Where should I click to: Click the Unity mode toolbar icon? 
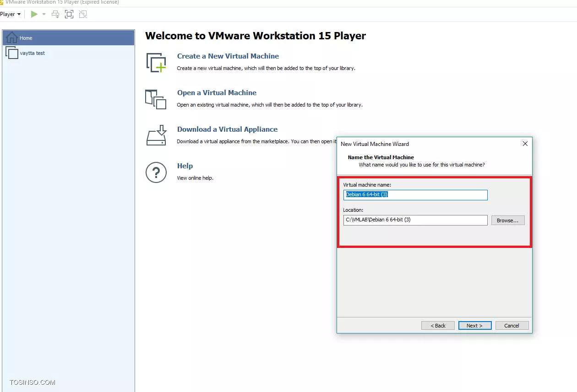tap(83, 14)
